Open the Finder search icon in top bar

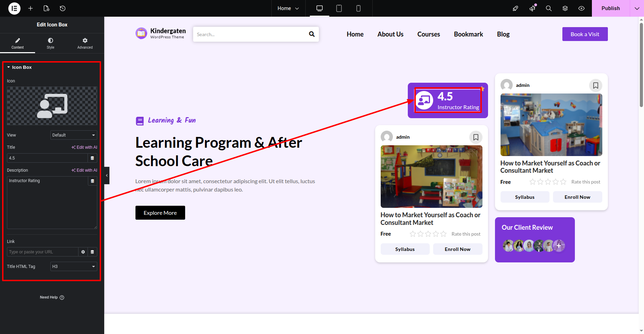tap(548, 8)
